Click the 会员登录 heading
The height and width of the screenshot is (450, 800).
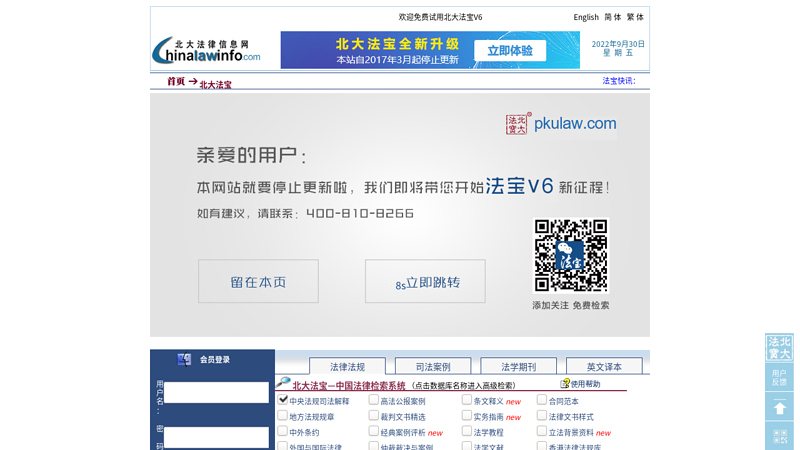coord(215,360)
